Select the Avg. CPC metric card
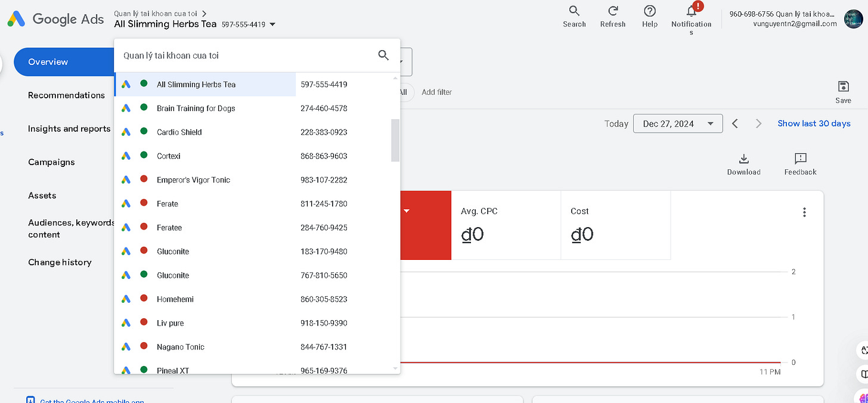This screenshot has height=403, width=868. click(506, 225)
